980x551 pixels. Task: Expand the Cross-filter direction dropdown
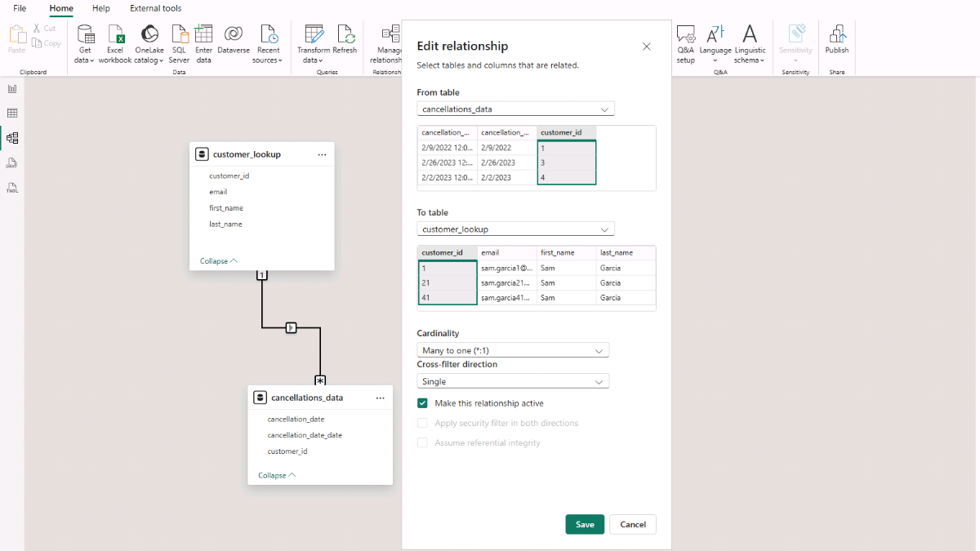pyautogui.click(x=513, y=381)
